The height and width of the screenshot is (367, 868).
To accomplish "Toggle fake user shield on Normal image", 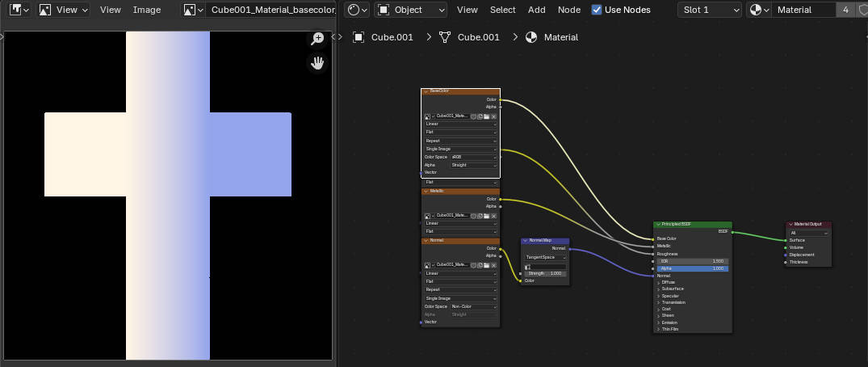I will pos(473,265).
